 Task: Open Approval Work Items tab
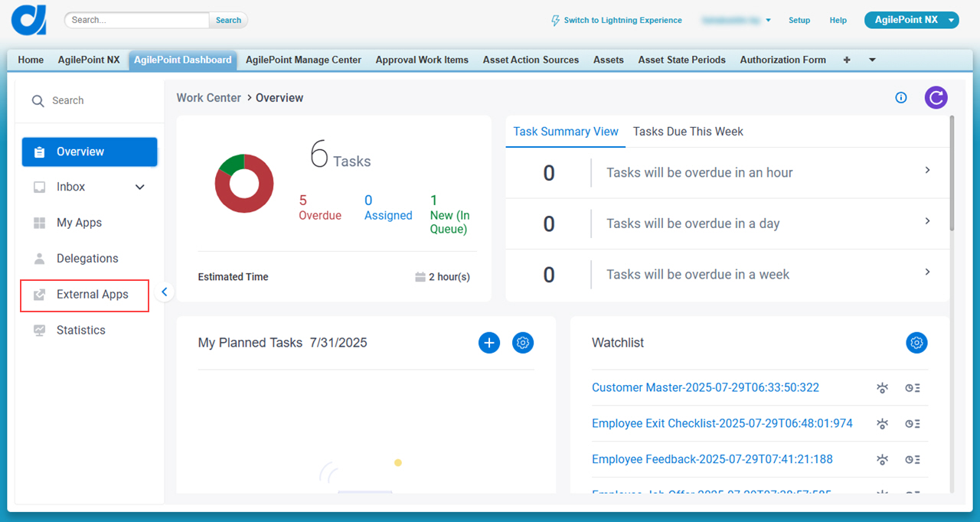coord(422,60)
